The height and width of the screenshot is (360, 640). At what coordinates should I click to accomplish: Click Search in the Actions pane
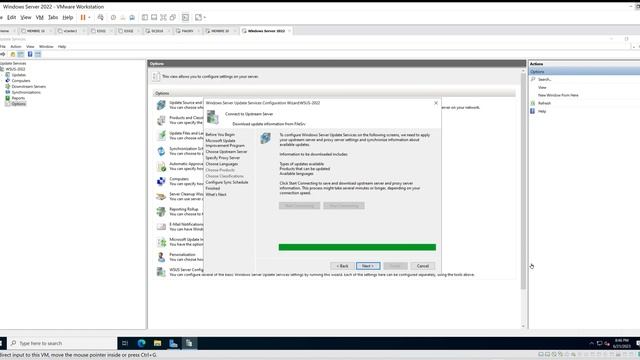coord(544,79)
